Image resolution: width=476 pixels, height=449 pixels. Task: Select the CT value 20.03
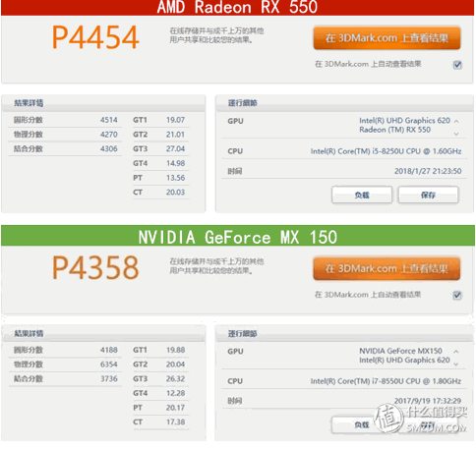(x=175, y=192)
